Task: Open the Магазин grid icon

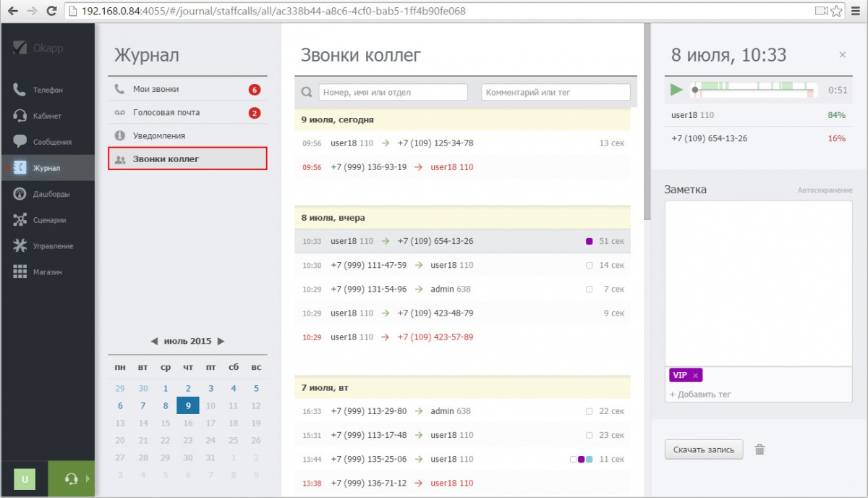Action: pyautogui.click(x=20, y=272)
